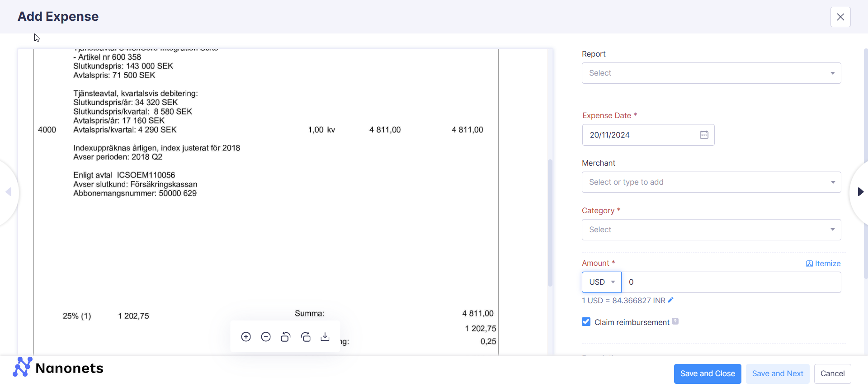Click the account number 4000
This screenshot has width=868, height=392.
click(47, 130)
